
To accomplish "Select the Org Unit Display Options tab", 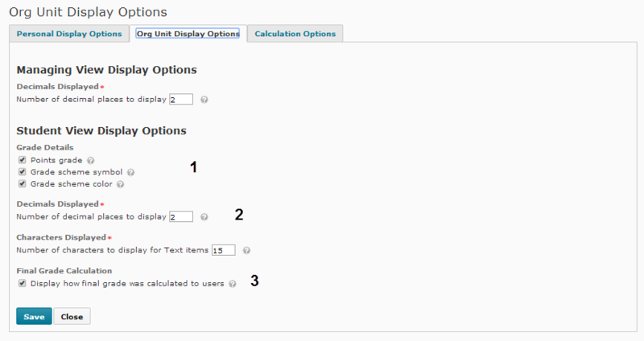I will (x=188, y=34).
